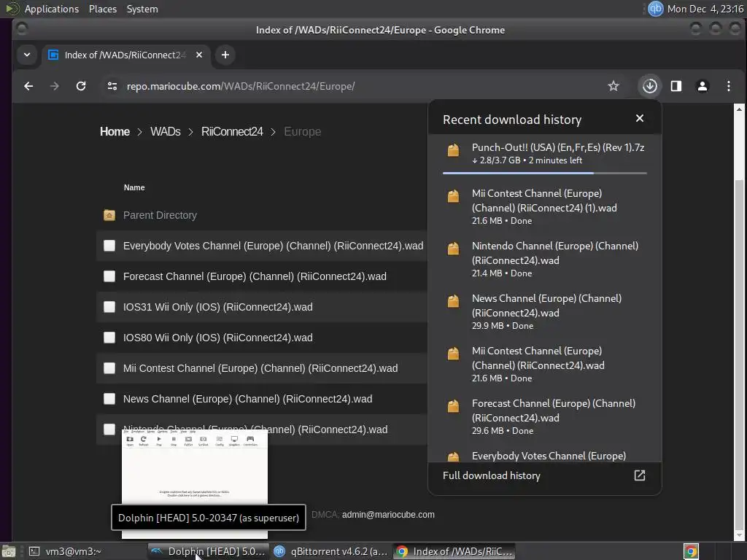Open News Channel (Europe) wad file link
The height and width of the screenshot is (560, 747).
[248, 399]
